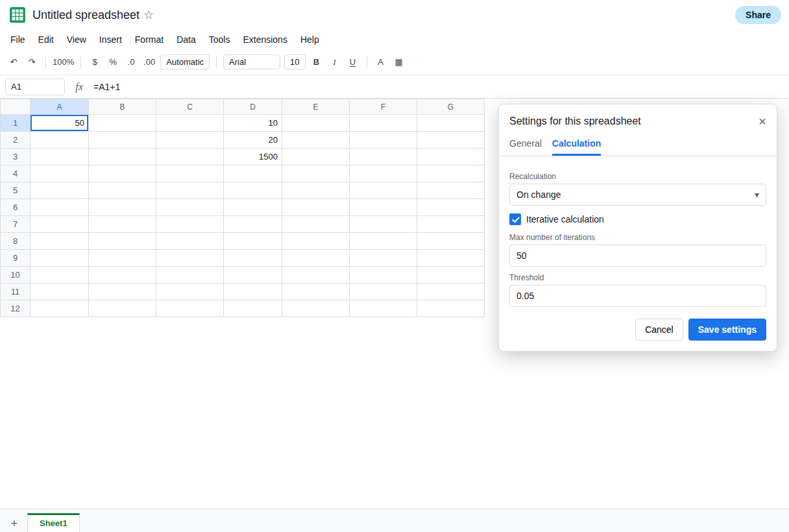789x532 pixels.
Task: Click the font size 10 field
Action: coord(295,62)
